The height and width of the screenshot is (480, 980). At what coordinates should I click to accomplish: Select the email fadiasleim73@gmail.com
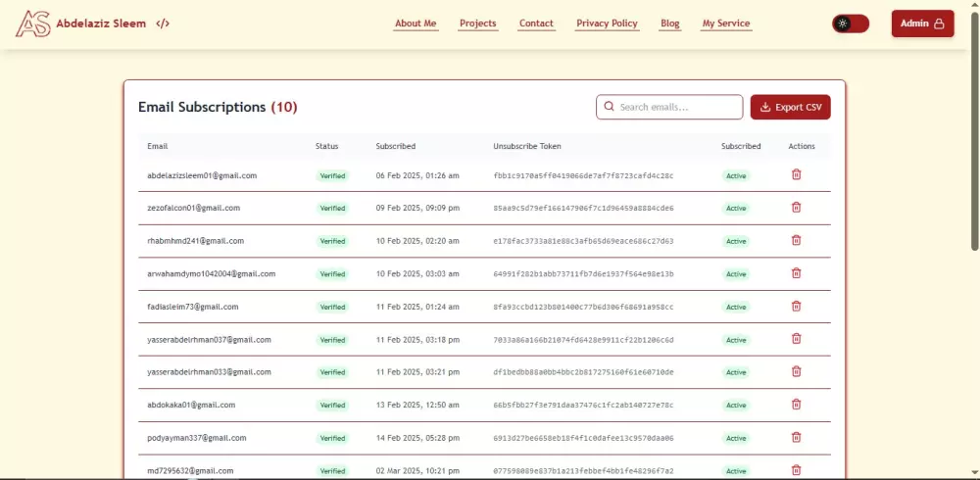point(193,307)
